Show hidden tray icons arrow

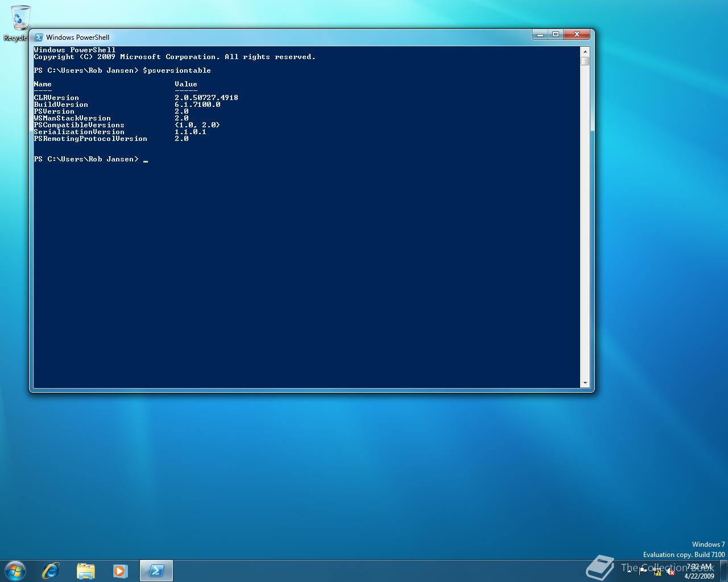pos(630,572)
